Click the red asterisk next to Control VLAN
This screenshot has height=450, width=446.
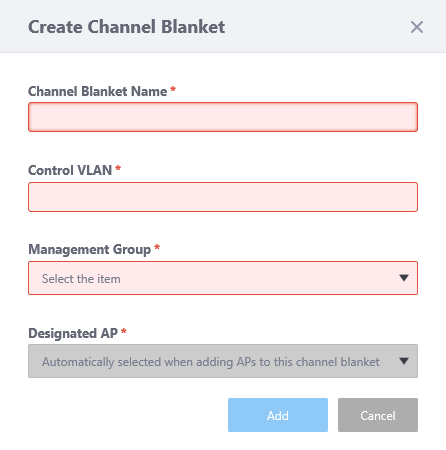pyautogui.click(x=118, y=168)
